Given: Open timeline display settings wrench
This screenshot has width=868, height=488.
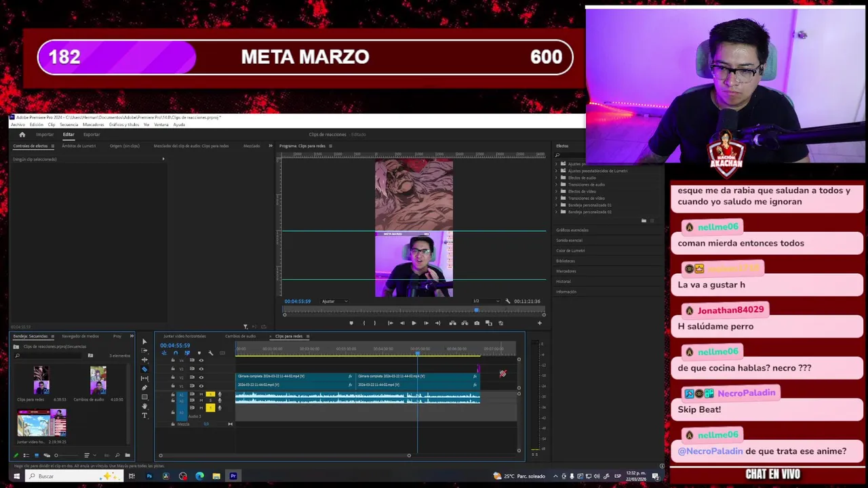Looking at the screenshot, I should click(211, 353).
